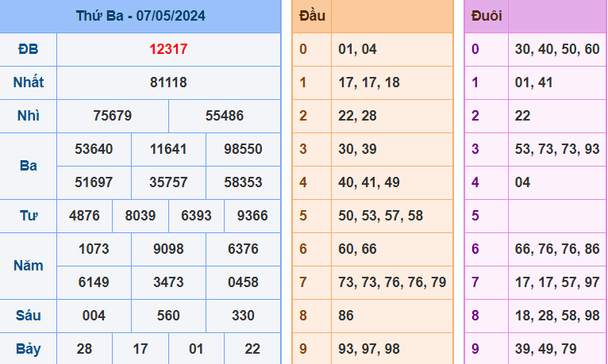The height and width of the screenshot is (364, 608).
Task: Select the Tư row label
Action: [29, 216]
